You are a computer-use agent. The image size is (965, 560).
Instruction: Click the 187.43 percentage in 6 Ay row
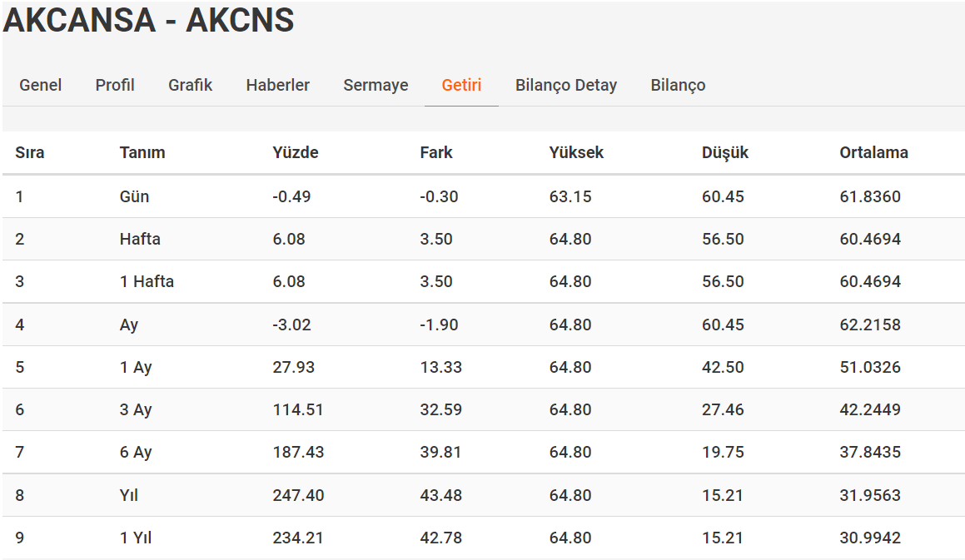pyautogui.click(x=298, y=452)
